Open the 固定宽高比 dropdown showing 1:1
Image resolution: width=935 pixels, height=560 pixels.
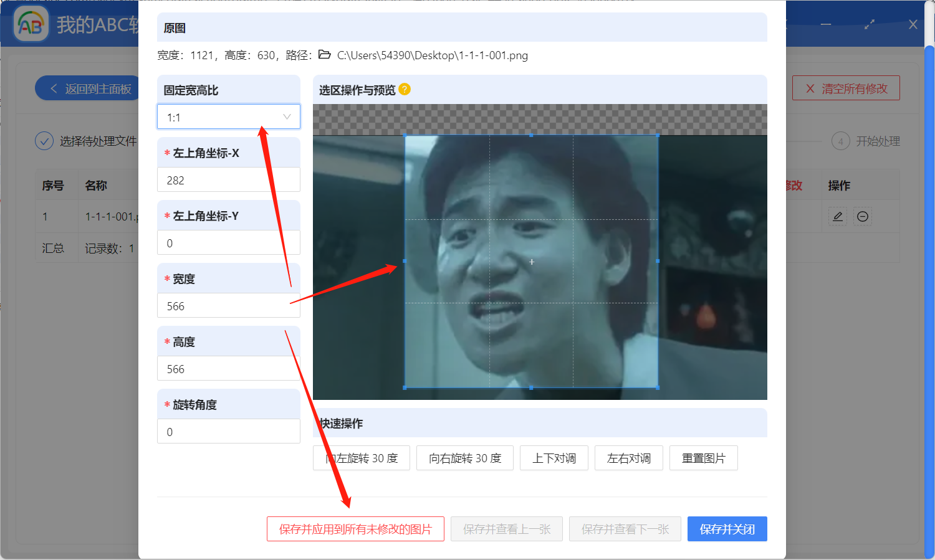228,116
